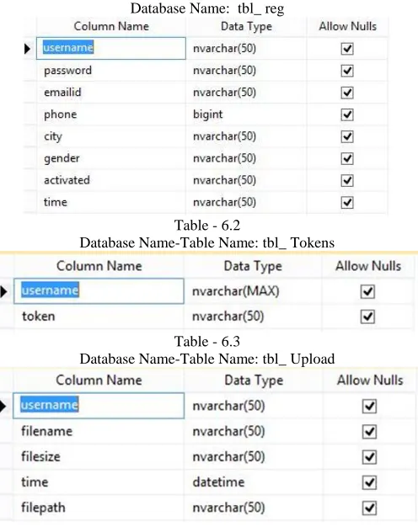Click row selector arrow in tbl_reg table

(x=28, y=49)
